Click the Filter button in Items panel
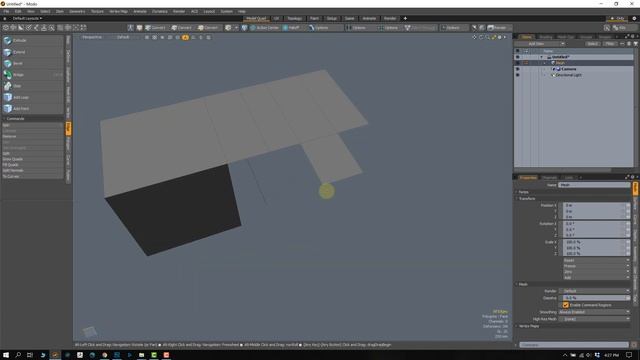This screenshot has width=640, height=360. 609,44
